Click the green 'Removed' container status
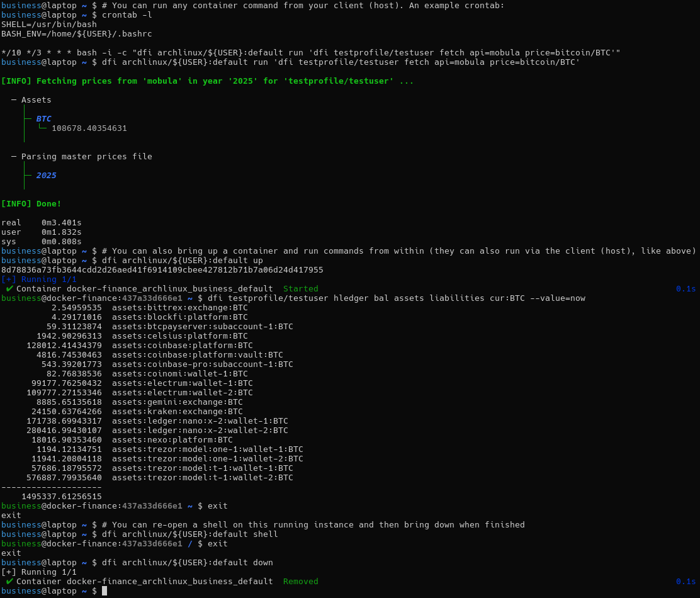700x598 pixels. (300, 581)
